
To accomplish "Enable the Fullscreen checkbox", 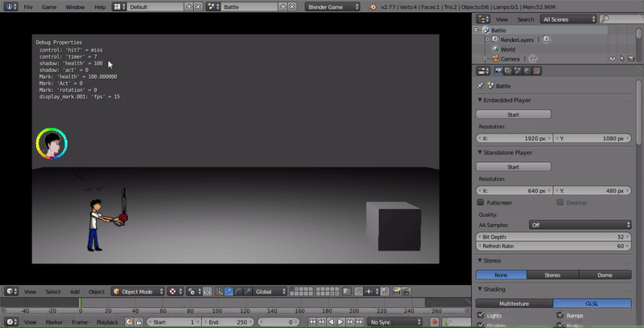I will click(481, 202).
